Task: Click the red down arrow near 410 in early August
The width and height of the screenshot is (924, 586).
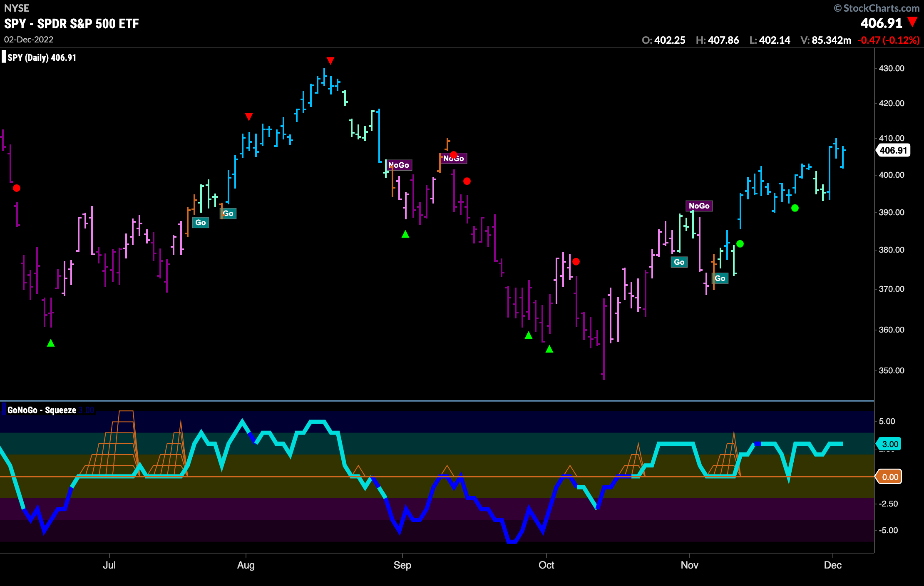Action: click(x=249, y=117)
